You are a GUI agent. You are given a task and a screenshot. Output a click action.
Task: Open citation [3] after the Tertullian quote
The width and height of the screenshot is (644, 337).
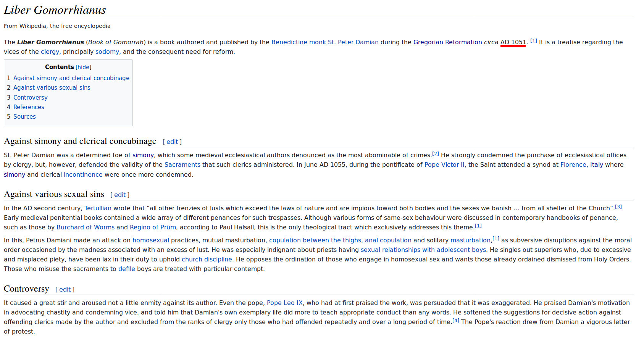[618, 206]
